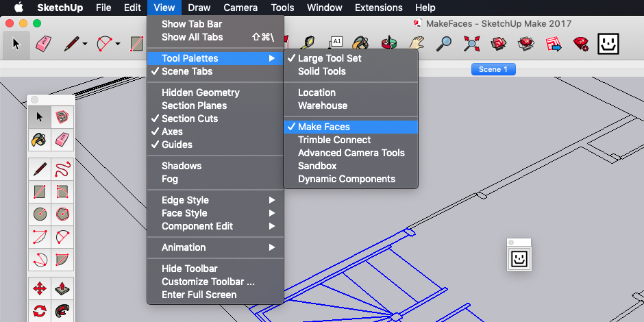
Task: Expand Component Edit submenu
Action: tap(215, 226)
